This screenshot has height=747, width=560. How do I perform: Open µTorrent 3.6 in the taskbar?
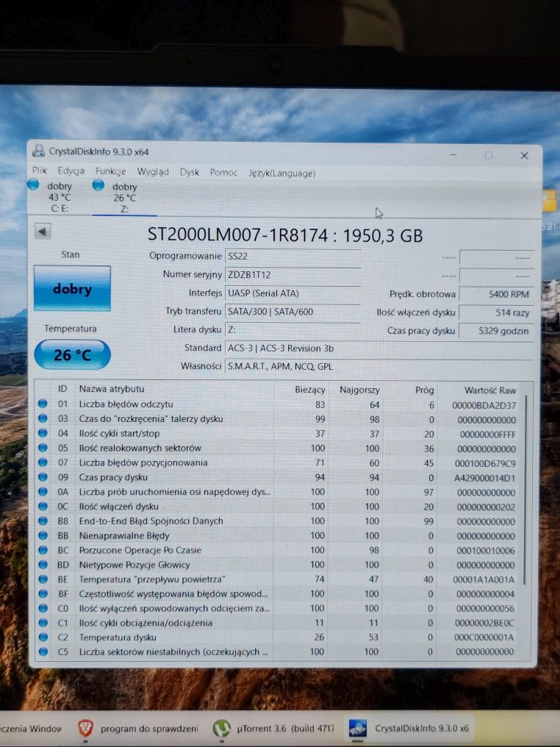(x=273, y=729)
